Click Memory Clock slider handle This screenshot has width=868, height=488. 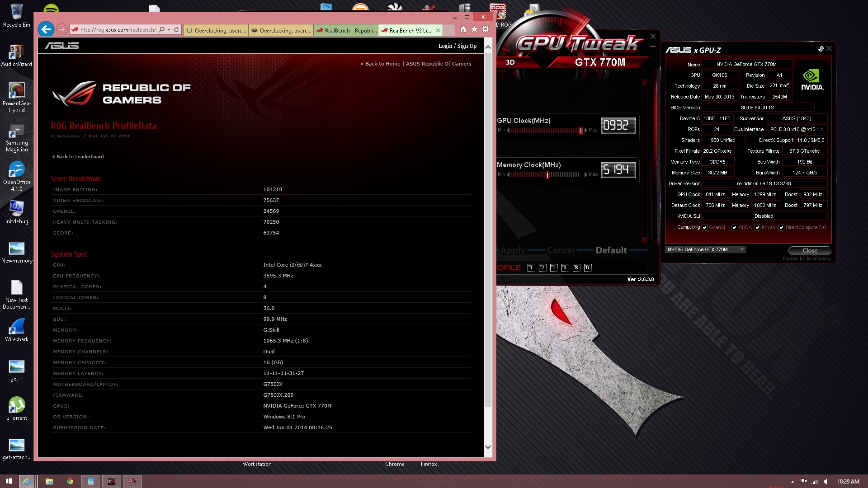click(x=547, y=175)
